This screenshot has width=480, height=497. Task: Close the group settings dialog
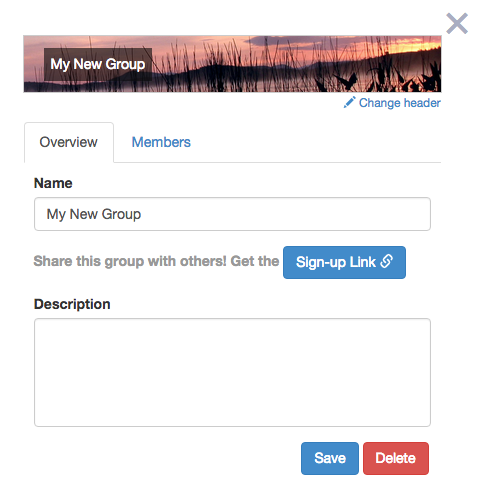click(457, 23)
